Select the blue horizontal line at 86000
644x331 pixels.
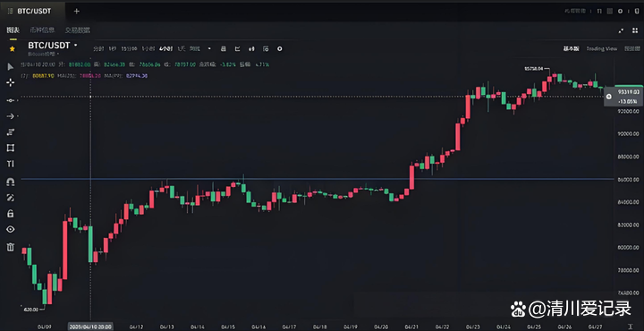317,179
